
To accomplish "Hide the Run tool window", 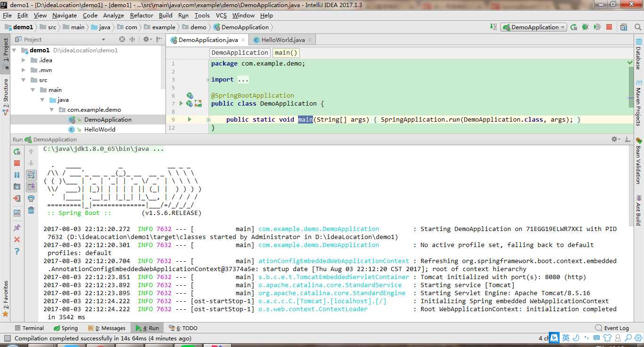I will [x=627, y=139].
